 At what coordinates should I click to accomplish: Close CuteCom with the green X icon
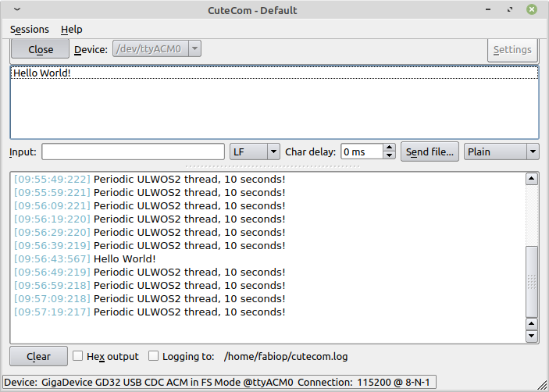[x=531, y=10]
